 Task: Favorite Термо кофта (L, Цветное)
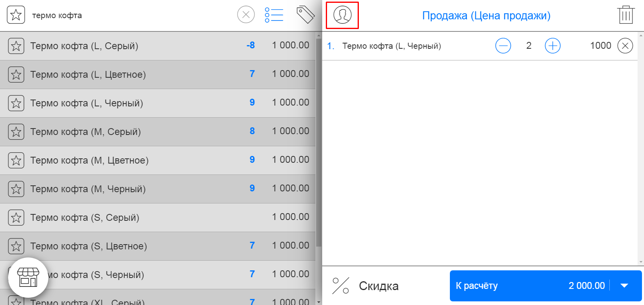[x=16, y=75]
